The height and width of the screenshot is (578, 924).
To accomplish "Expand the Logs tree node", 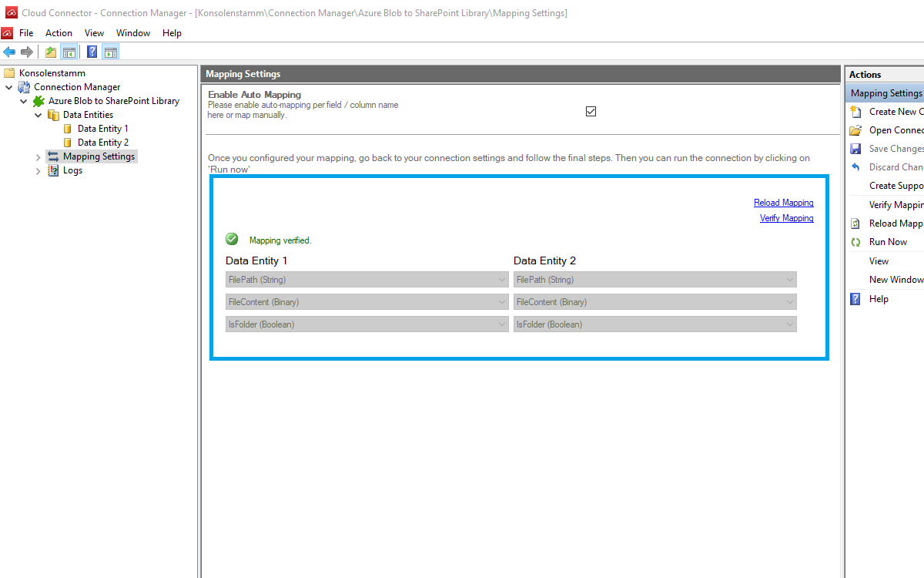I will pyautogui.click(x=38, y=171).
